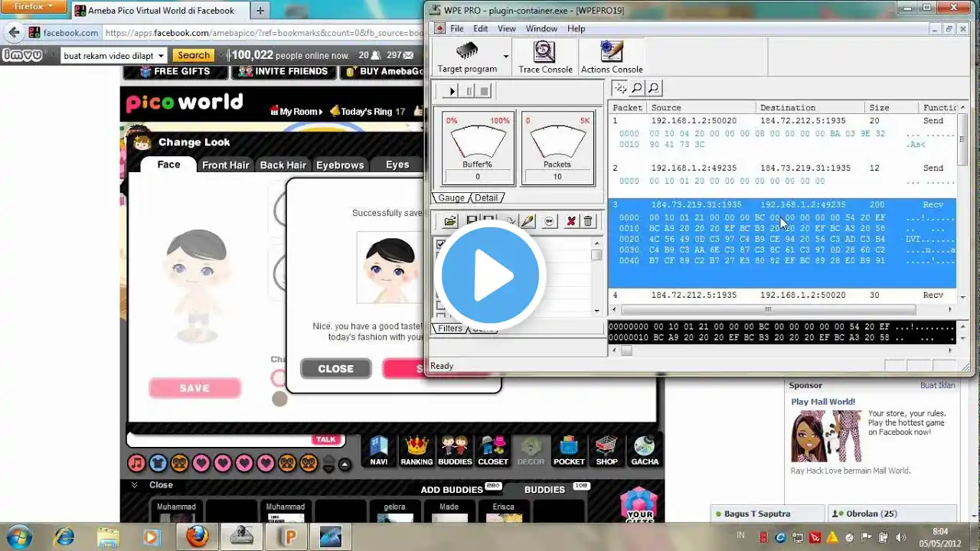
Task: Open the Help menu in WPE PRO
Action: [x=576, y=28]
